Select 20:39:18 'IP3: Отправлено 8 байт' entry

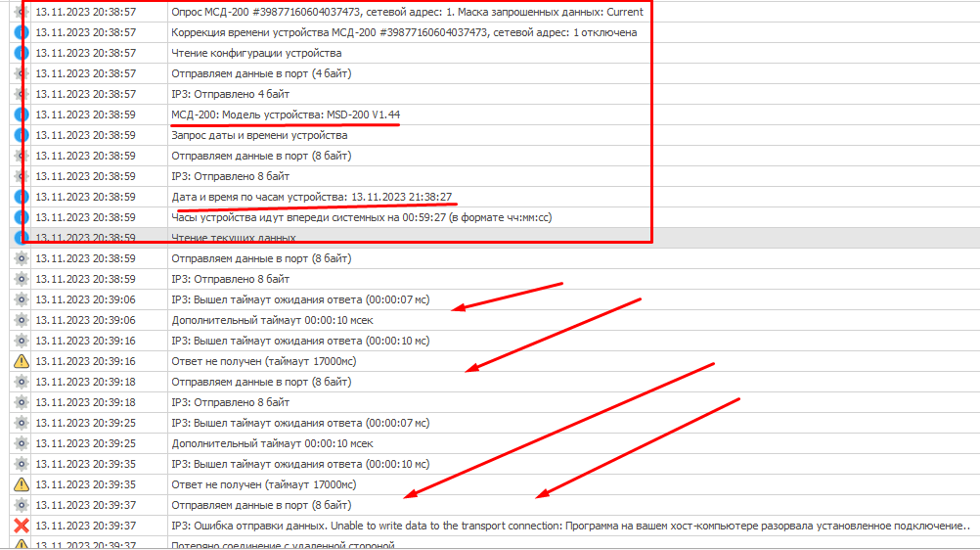230,402
